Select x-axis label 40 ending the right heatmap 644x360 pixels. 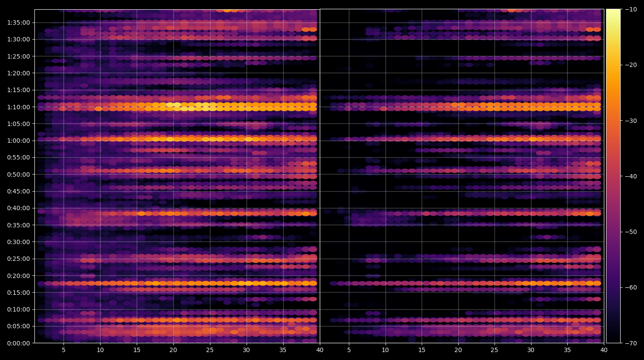pyautogui.click(x=604, y=350)
